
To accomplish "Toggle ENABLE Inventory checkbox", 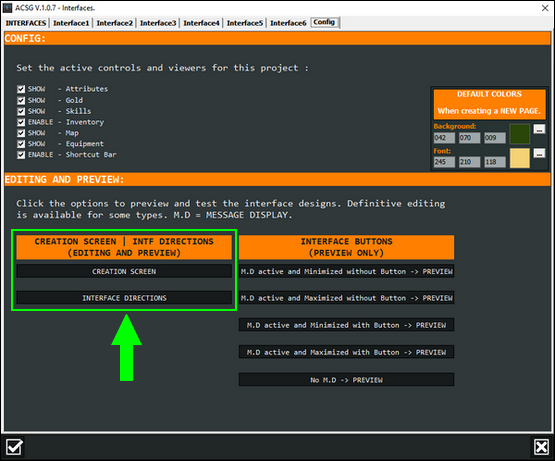I will tap(21, 122).
